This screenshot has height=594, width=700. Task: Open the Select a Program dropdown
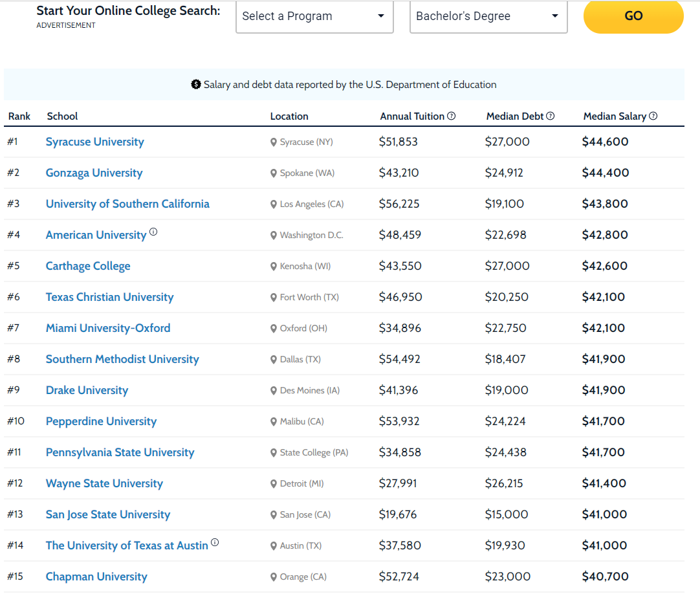(x=314, y=17)
